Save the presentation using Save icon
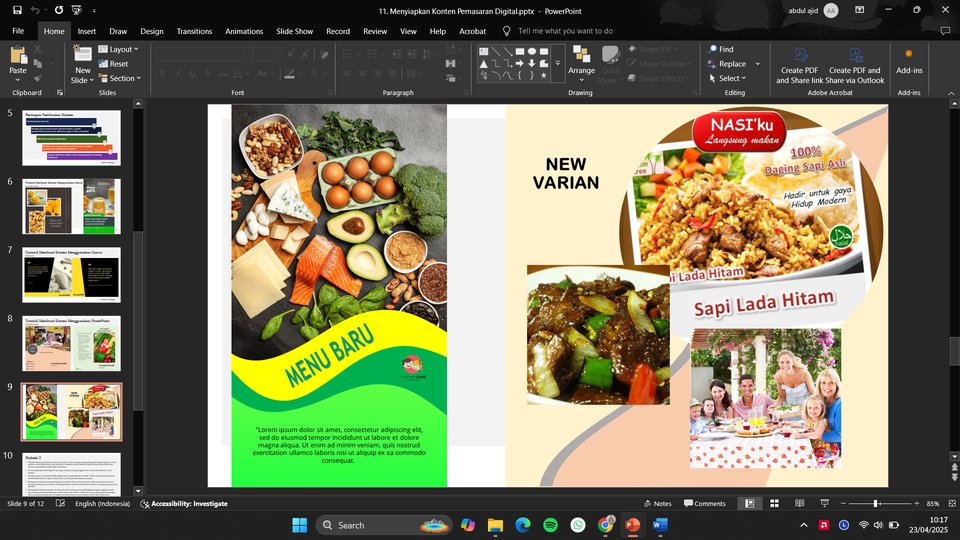 [x=17, y=10]
